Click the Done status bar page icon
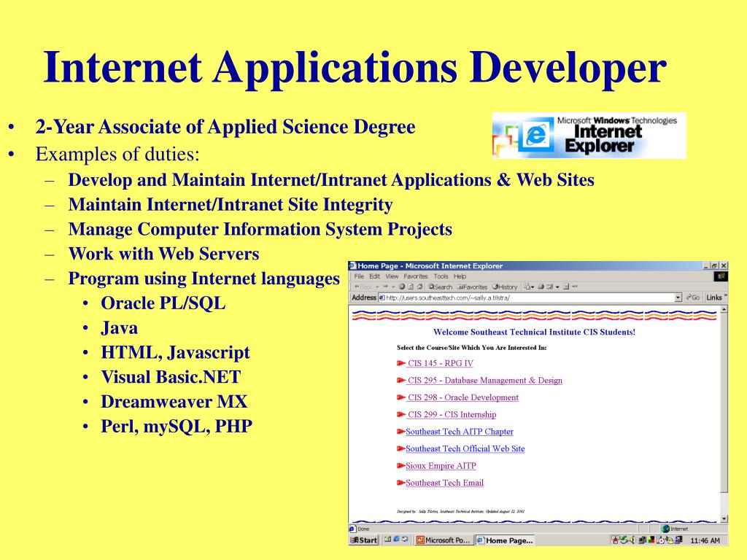The image size is (747, 560). point(352,529)
